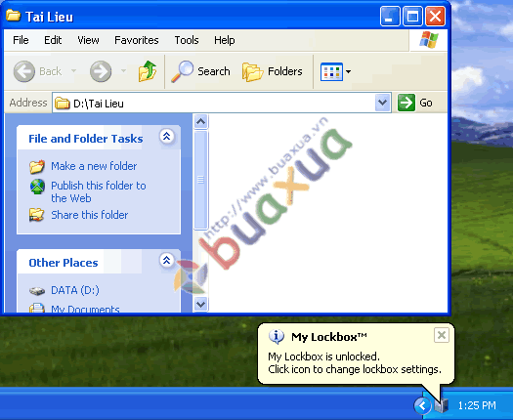Click the Share this folder icon
513x420 pixels.
click(37, 215)
